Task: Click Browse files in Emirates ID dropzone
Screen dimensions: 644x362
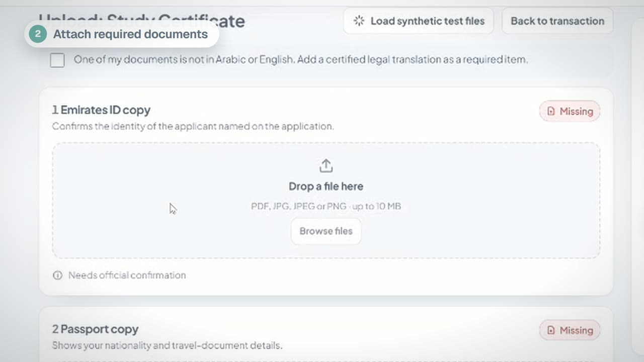Action: point(326,231)
